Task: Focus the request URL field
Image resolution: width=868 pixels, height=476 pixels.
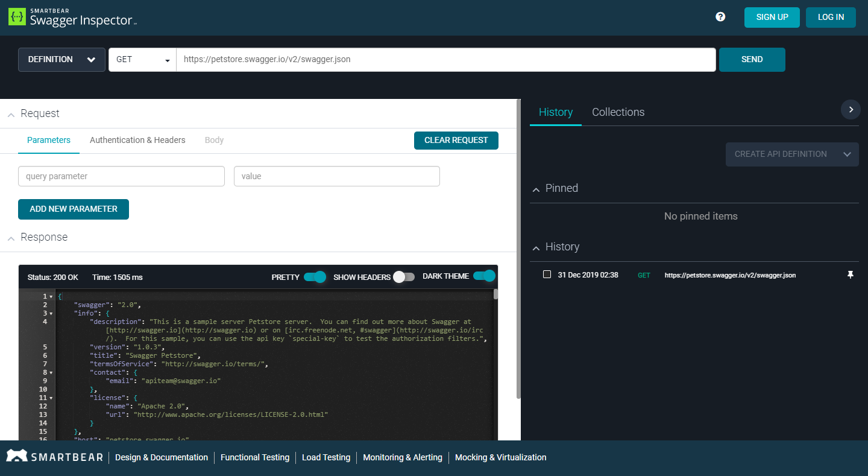Action: [x=446, y=60]
